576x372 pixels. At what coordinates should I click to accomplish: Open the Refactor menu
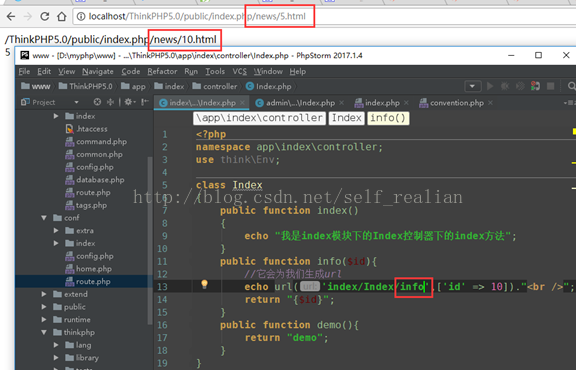[162, 71]
